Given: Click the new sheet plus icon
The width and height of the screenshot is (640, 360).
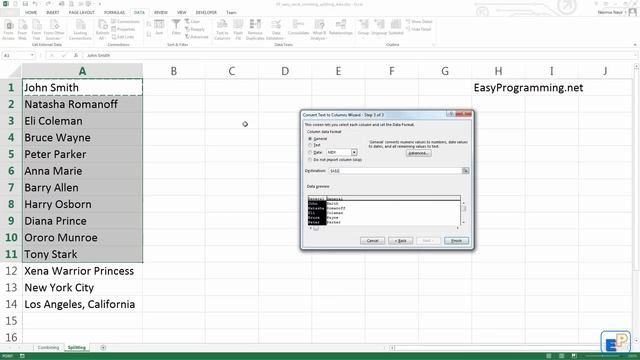Looking at the screenshot, I should point(103,347).
